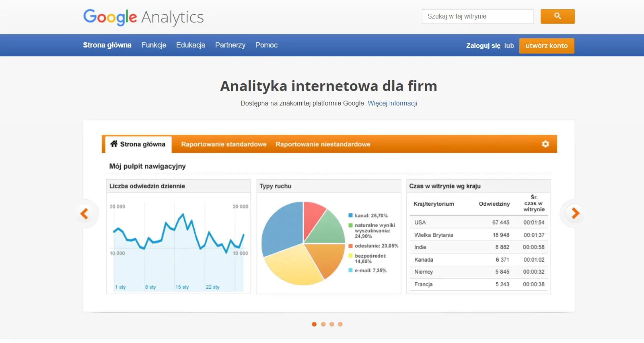Click the 'Śr. czas w witrynie' column header
Viewport: 644px width, 343px height.
534,203
